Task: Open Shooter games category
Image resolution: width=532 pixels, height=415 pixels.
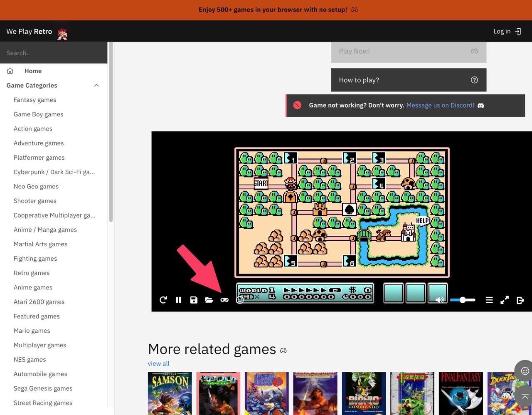Action: pyautogui.click(x=35, y=201)
